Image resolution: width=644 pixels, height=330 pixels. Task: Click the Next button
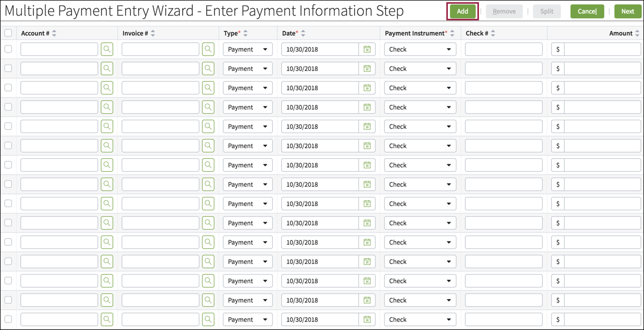tap(627, 11)
